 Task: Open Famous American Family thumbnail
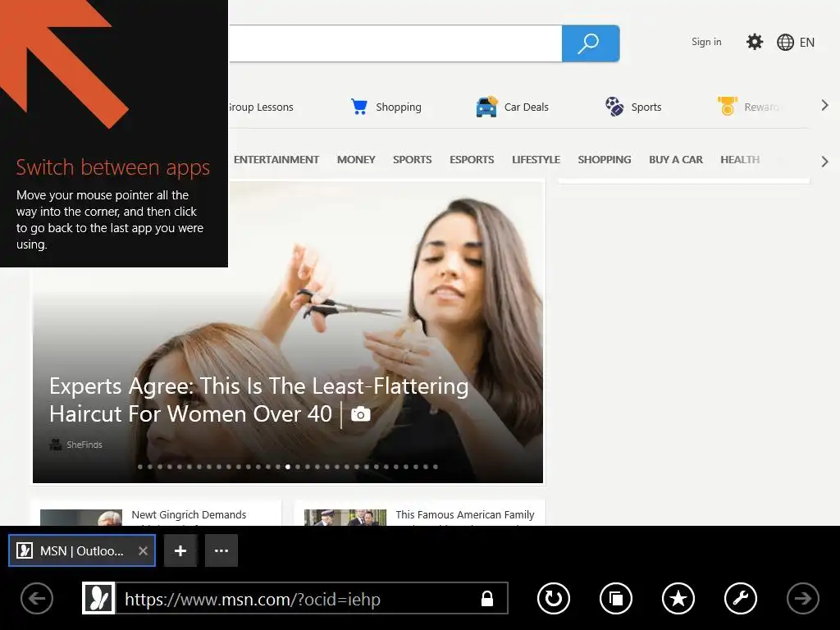click(x=345, y=518)
